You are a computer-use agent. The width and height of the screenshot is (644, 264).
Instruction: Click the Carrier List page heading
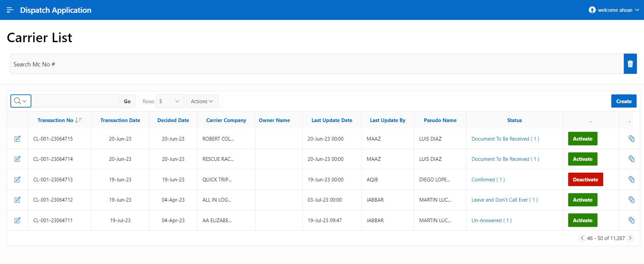tap(39, 37)
